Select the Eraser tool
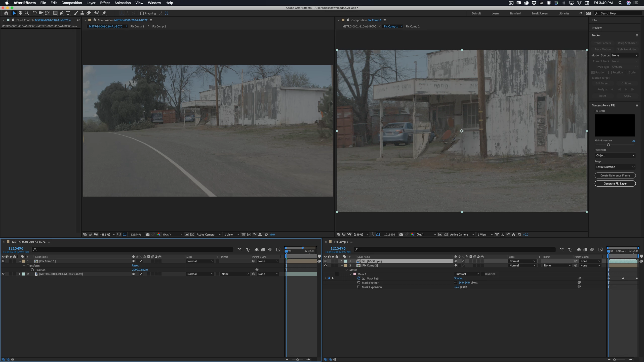This screenshot has height=362, width=644. pyautogui.click(x=89, y=13)
